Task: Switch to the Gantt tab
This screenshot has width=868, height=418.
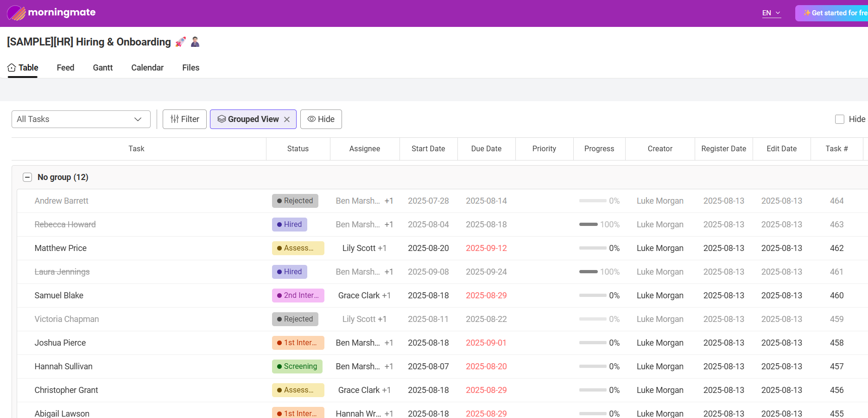Action: click(102, 68)
